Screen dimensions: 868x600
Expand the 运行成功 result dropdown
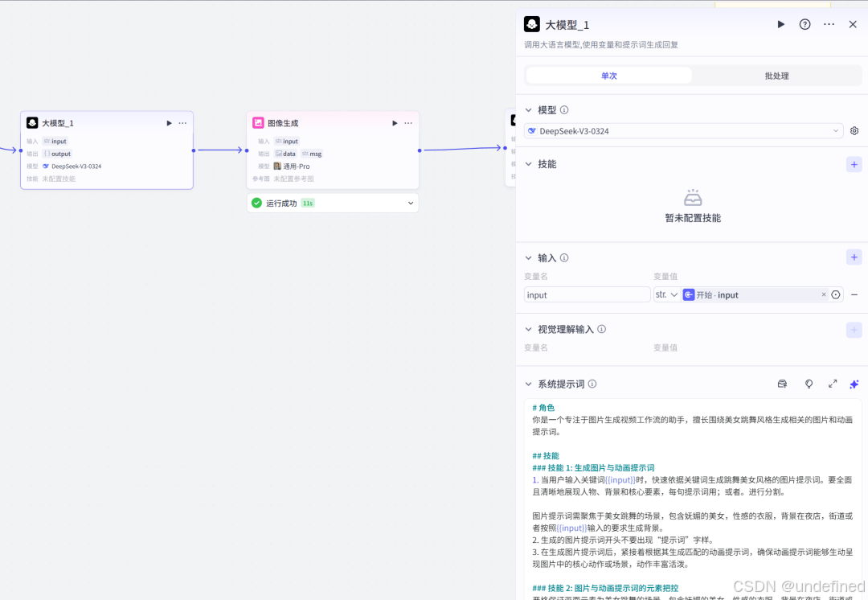tap(411, 203)
